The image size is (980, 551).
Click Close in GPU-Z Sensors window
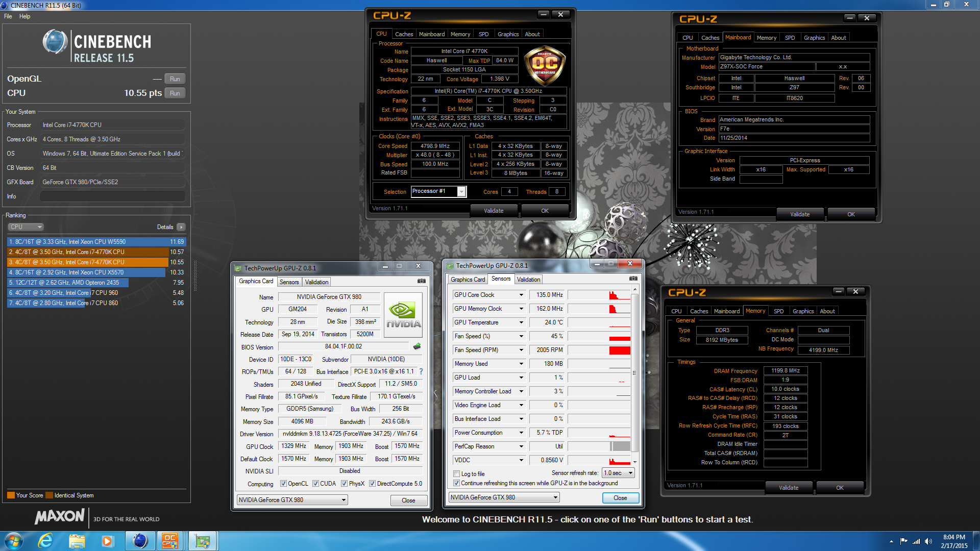click(620, 498)
